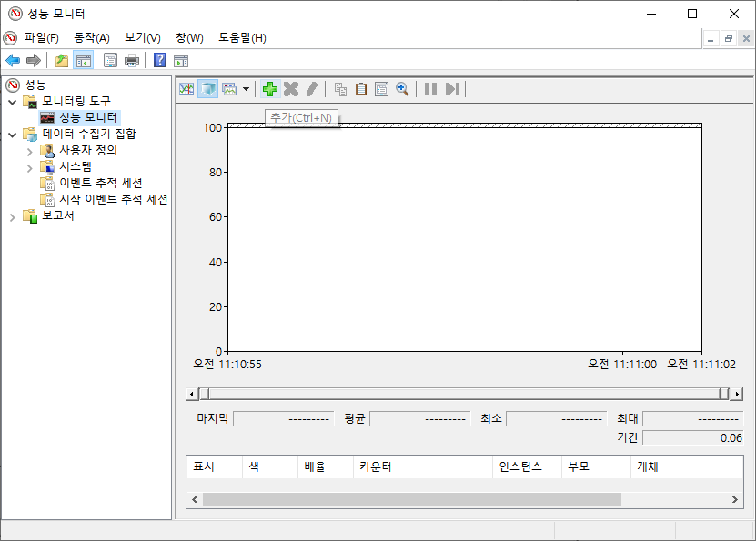Collapse the 데이터 수집기 집합 node
The height and width of the screenshot is (541, 756).
13,135
